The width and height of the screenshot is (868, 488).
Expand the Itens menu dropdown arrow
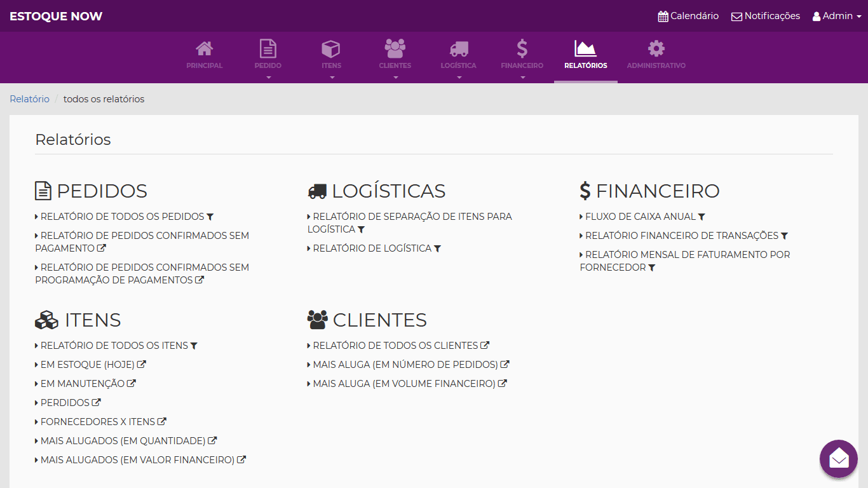332,78
